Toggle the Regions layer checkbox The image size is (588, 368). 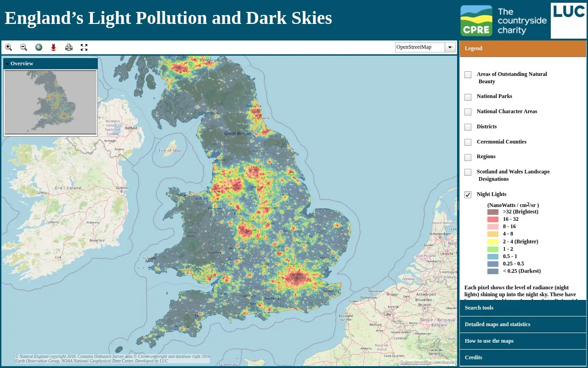coord(468,157)
